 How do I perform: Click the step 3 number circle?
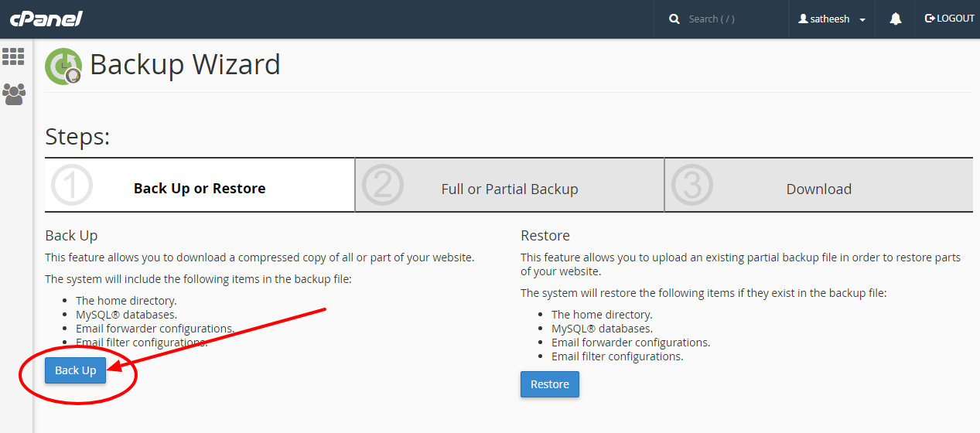coord(691,185)
